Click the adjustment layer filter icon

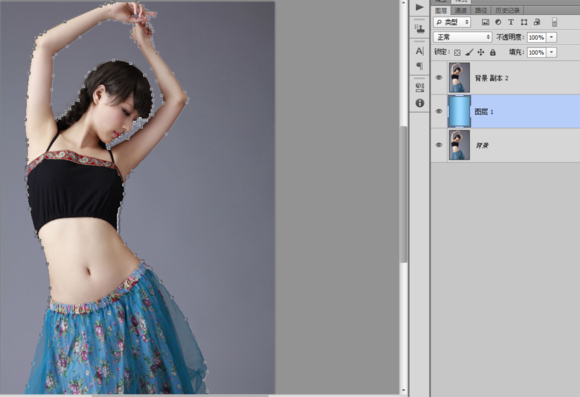498,22
